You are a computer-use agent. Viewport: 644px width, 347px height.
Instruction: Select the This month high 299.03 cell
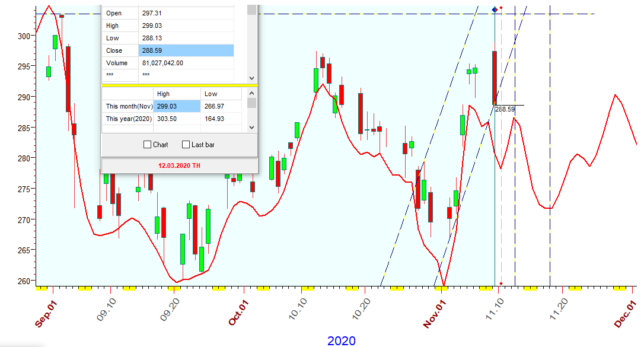point(177,106)
